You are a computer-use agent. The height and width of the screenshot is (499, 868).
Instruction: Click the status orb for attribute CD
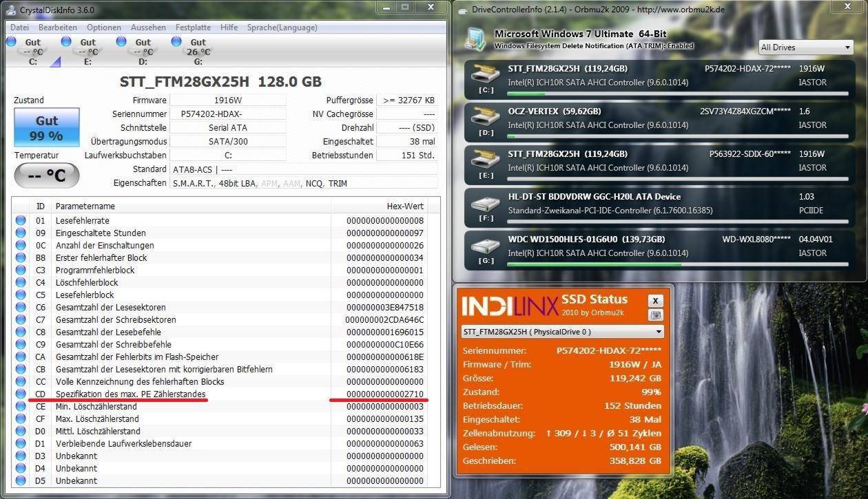coord(21,394)
